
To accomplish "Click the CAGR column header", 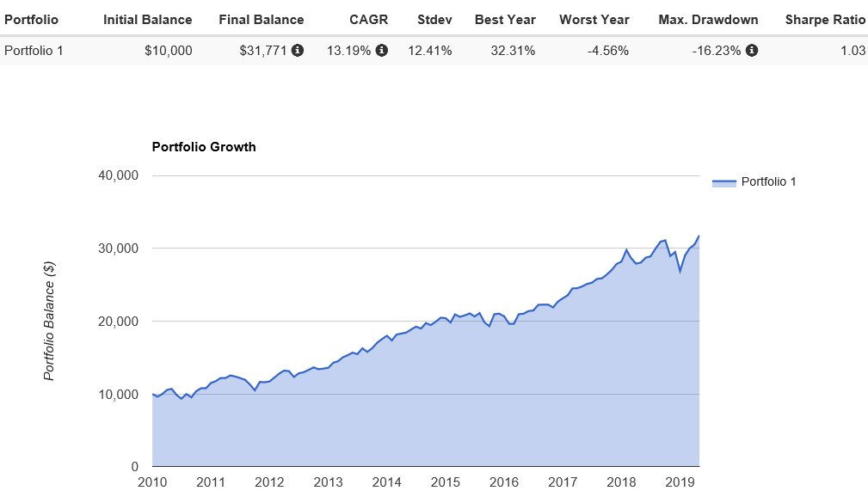I will pyautogui.click(x=371, y=19).
